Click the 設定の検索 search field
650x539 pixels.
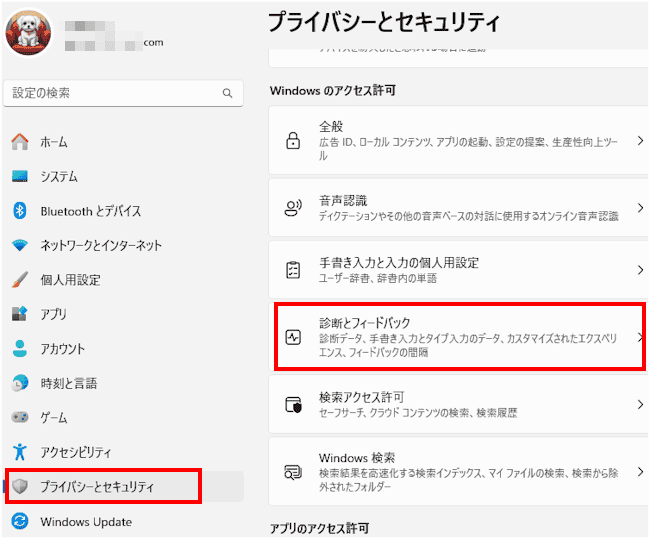click(x=123, y=93)
